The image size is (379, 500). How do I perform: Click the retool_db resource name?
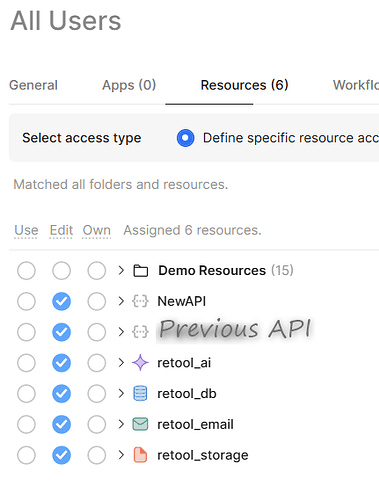(187, 394)
